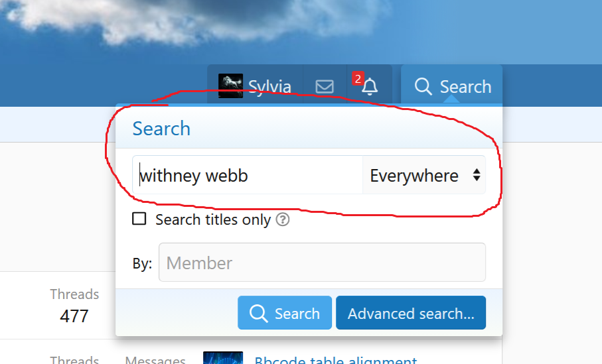Click the keyword field containing 'withney webb'

click(x=247, y=176)
